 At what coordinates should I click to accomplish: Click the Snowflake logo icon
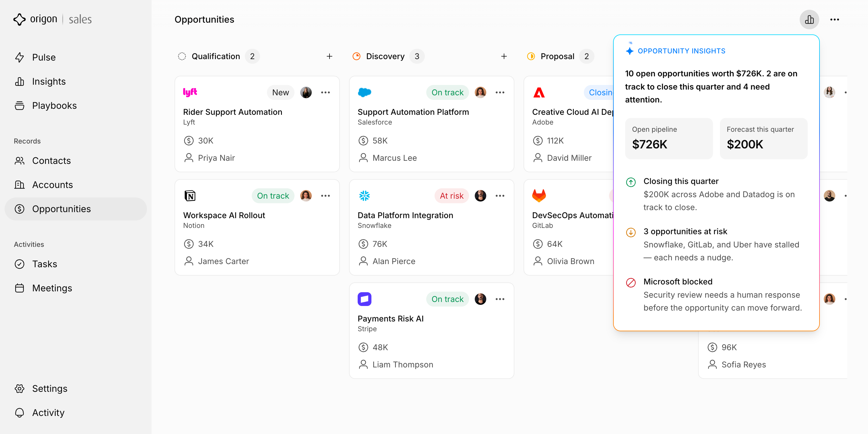[365, 196]
